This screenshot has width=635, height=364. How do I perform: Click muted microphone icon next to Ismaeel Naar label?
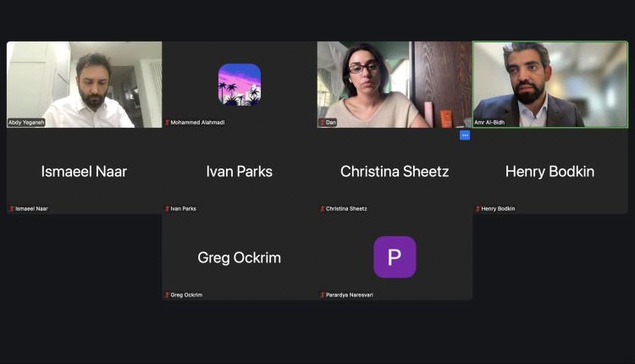12,208
